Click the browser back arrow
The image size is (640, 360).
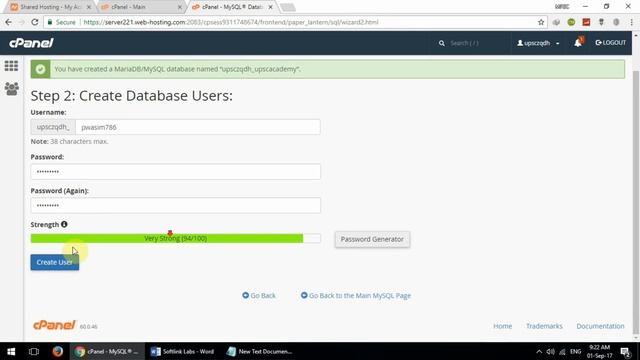point(9,22)
